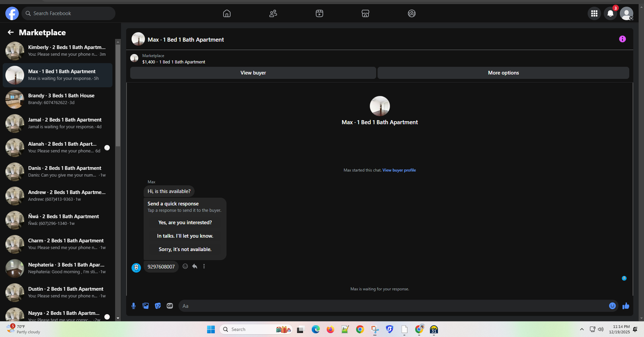The width and height of the screenshot is (644, 337).
Task: Open Charm's 2 Beds 1 Bath conversation
Action: [x=58, y=244]
